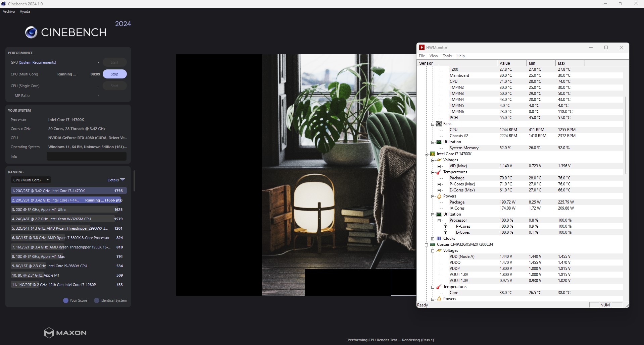644x345 pixels.
Task: Click the Info text field under Your System
Action: (86, 157)
